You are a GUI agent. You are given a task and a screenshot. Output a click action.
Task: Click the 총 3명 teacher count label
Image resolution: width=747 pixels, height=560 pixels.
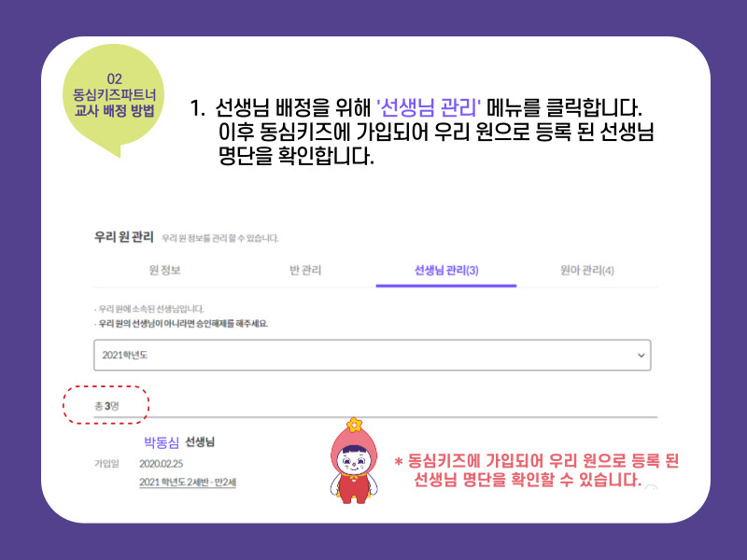point(106,406)
